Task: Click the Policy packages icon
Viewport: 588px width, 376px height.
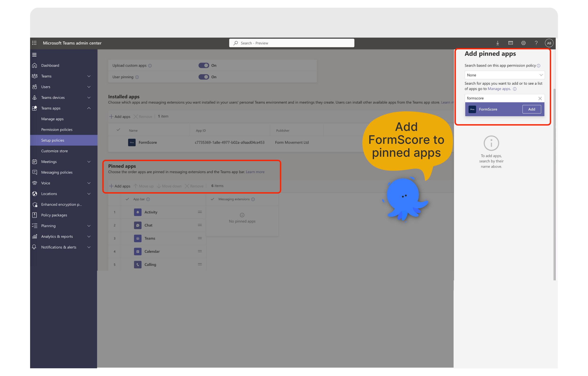Action: [x=34, y=215]
